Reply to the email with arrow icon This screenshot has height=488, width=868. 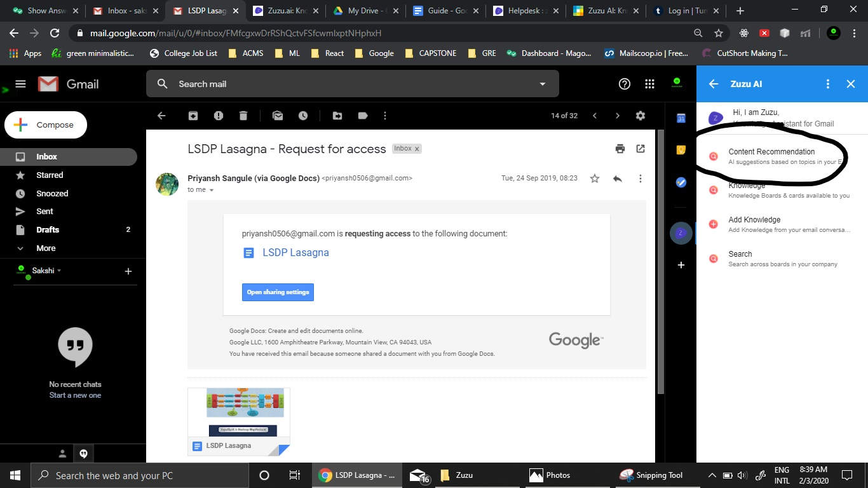[617, 179]
